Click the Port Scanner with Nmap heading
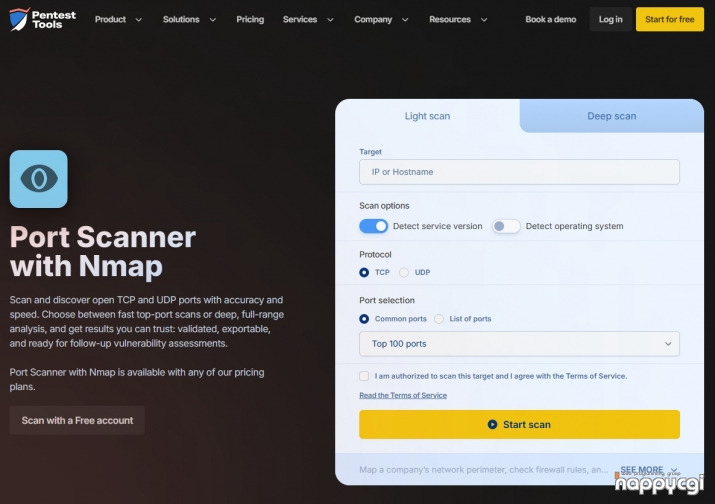The width and height of the screenshot is (715, 504). point(103,251)
